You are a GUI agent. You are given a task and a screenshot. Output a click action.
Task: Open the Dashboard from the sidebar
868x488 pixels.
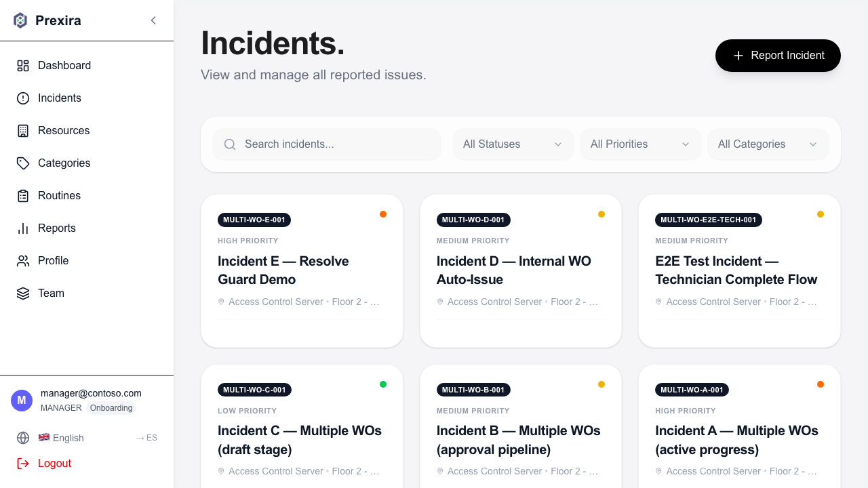[x=22, y=65]
